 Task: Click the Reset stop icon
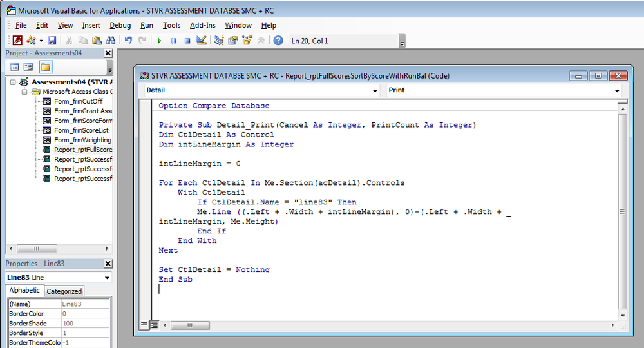[187, 40]
